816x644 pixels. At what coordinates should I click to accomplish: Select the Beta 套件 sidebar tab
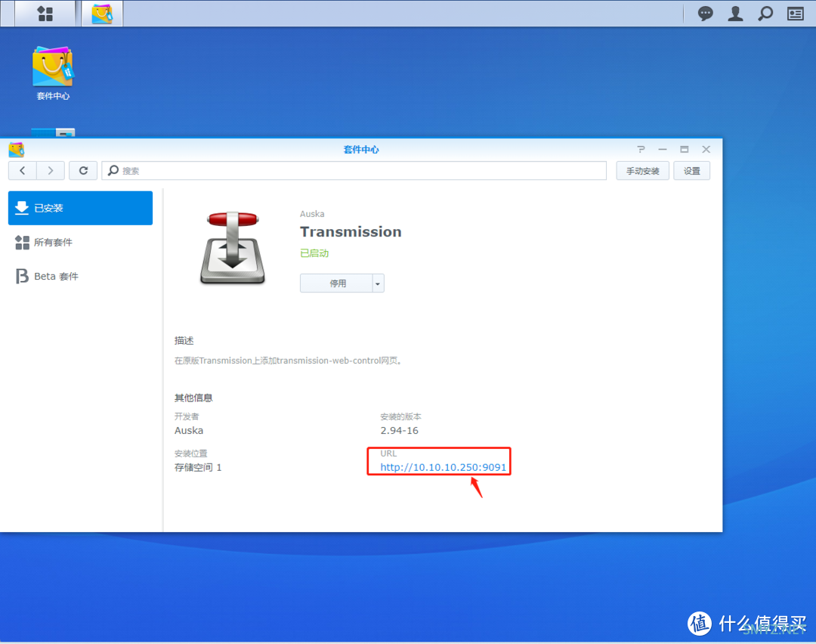(80, 277)
